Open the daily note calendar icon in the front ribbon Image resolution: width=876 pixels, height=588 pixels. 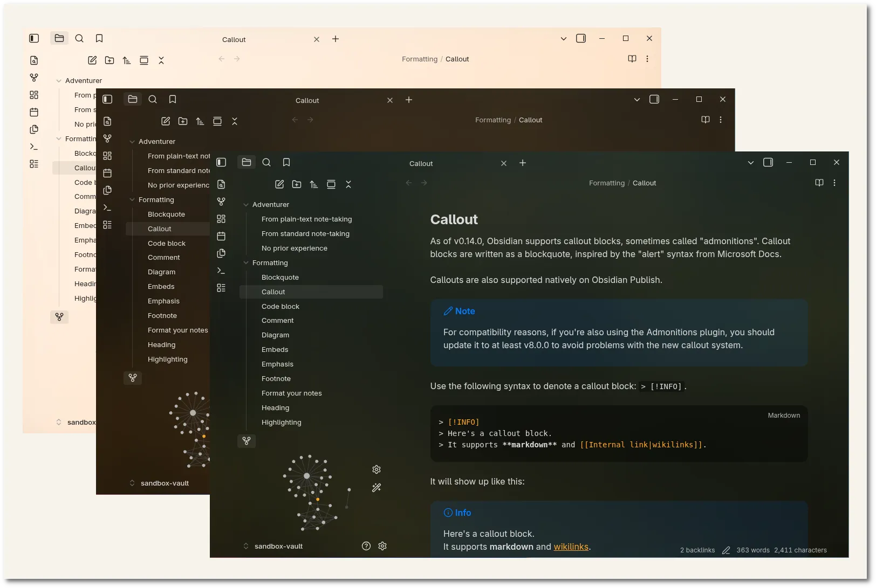pos(221,236)
